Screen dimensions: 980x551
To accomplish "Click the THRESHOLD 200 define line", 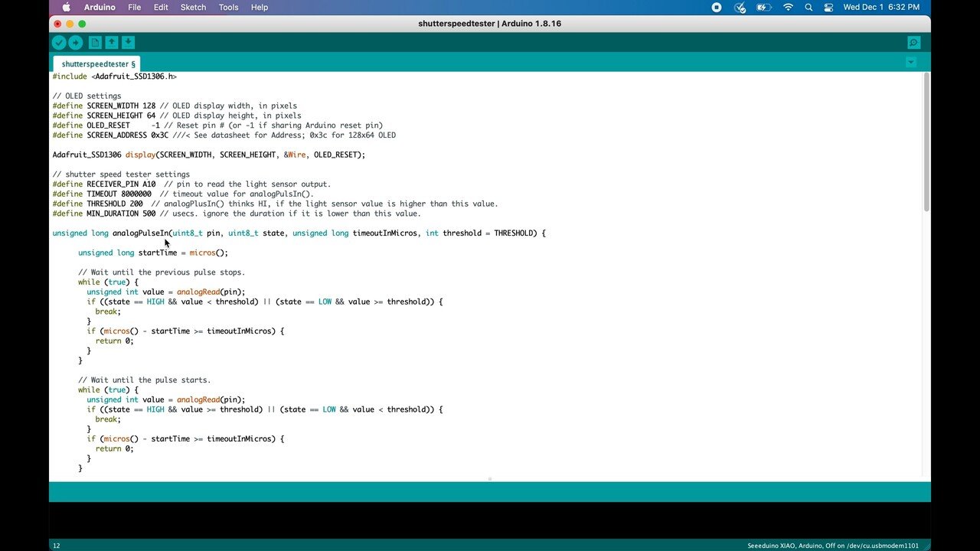I will 275,204.
